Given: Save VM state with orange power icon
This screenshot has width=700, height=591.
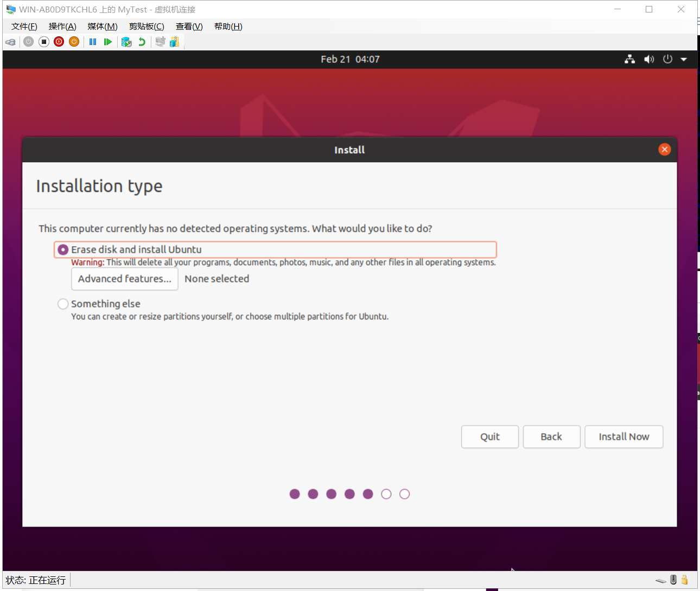Looking at the screenshot, I should tap(74, 42).
